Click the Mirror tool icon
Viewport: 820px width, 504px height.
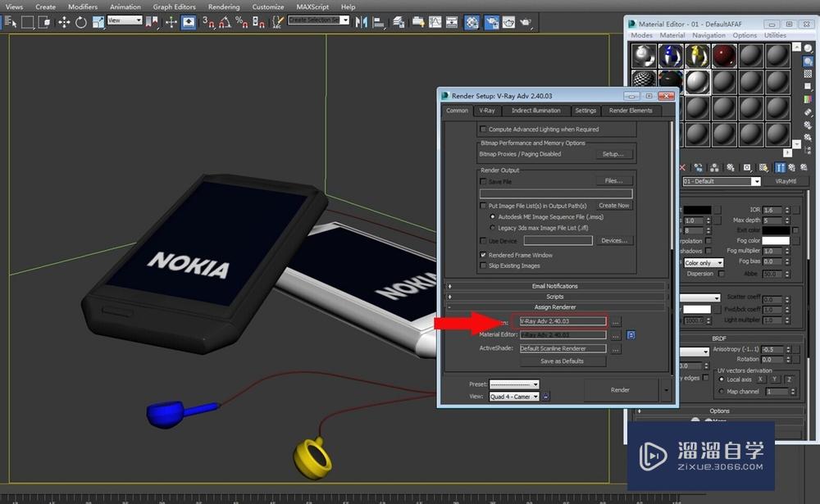point(362,22)
